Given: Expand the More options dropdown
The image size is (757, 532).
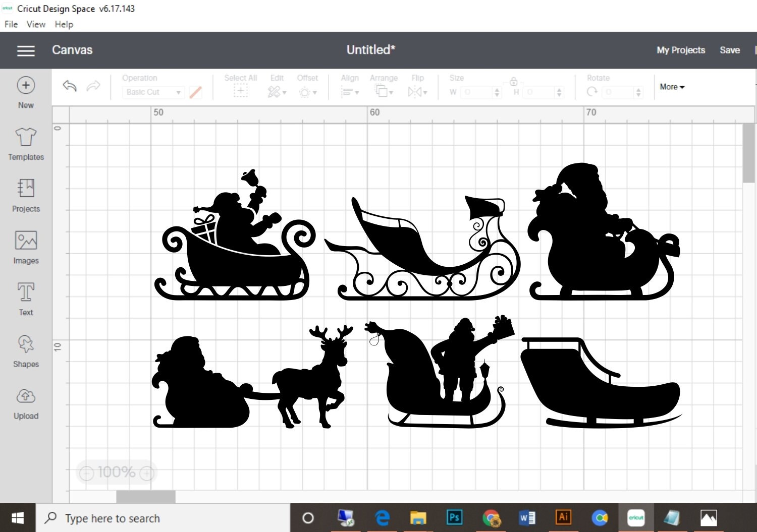Looking at the screenshot, I should click(672, 87).
